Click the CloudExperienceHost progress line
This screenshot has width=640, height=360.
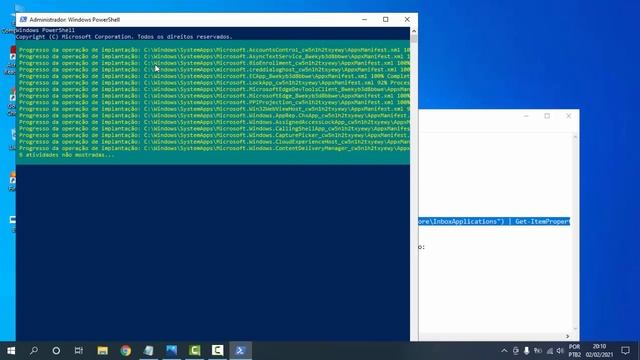pyautogui.click(x=214, y=142)
